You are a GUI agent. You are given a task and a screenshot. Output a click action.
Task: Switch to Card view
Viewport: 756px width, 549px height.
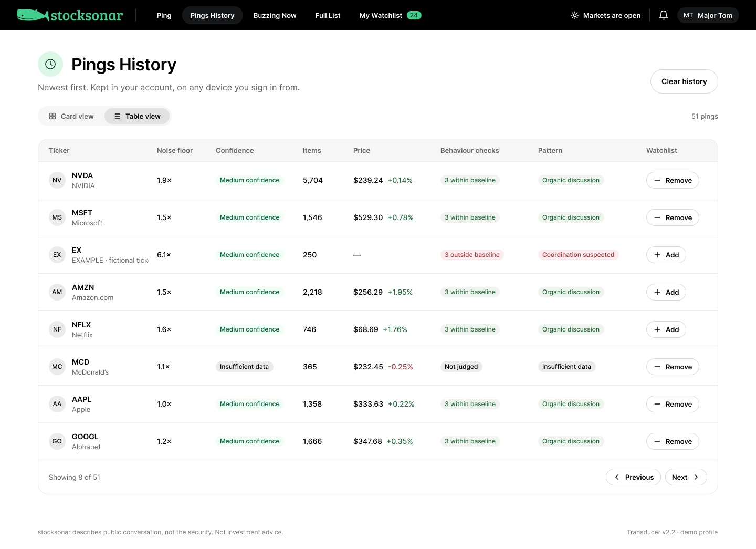pyautogui.click(x=71, y=116)
